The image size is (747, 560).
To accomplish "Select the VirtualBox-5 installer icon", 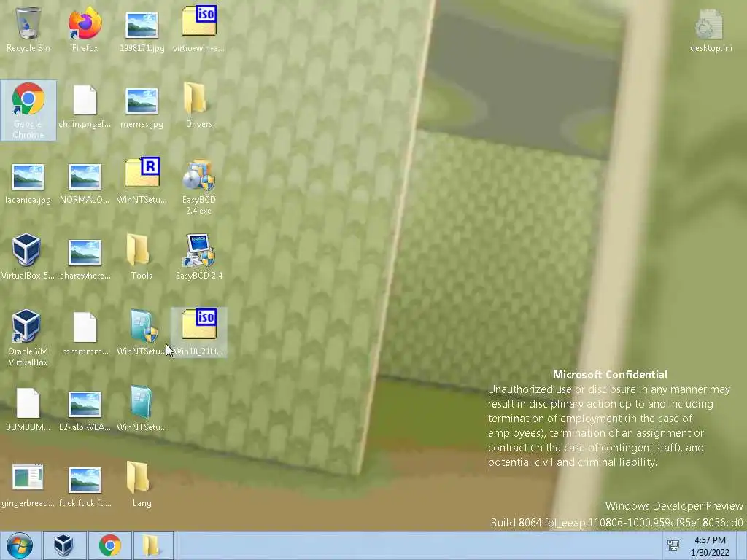I will [27, 257].
